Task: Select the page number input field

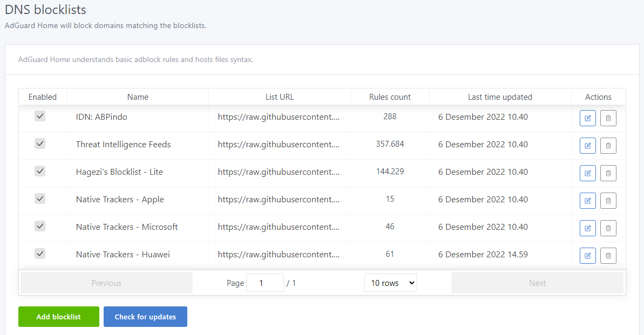Action: click(x=265, y=282)
